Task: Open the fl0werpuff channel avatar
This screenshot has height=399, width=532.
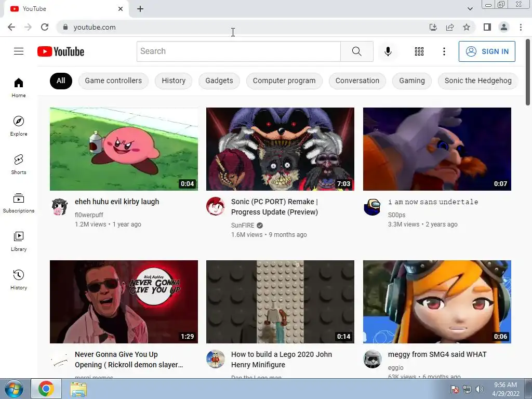Action: 60,207
